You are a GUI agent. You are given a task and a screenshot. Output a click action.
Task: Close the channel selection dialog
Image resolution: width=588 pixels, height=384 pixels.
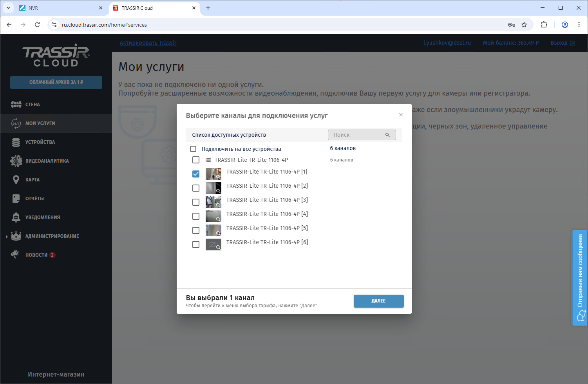click(x=401, y=115)
